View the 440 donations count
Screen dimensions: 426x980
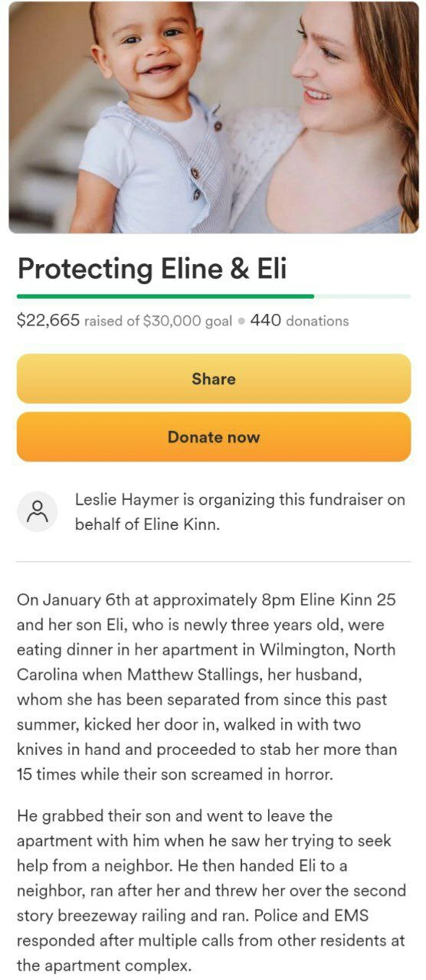click(300, 321)
